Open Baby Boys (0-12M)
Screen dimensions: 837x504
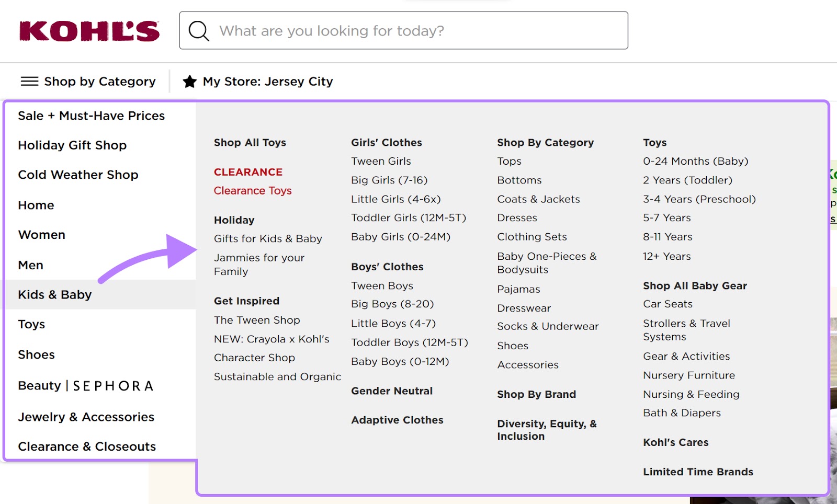click(399, 361)
